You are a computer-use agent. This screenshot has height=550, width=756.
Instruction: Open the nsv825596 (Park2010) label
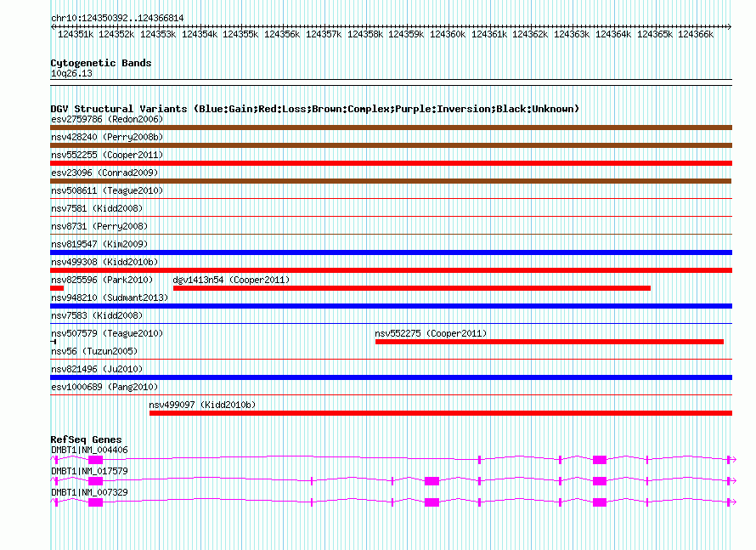[102, 280]
